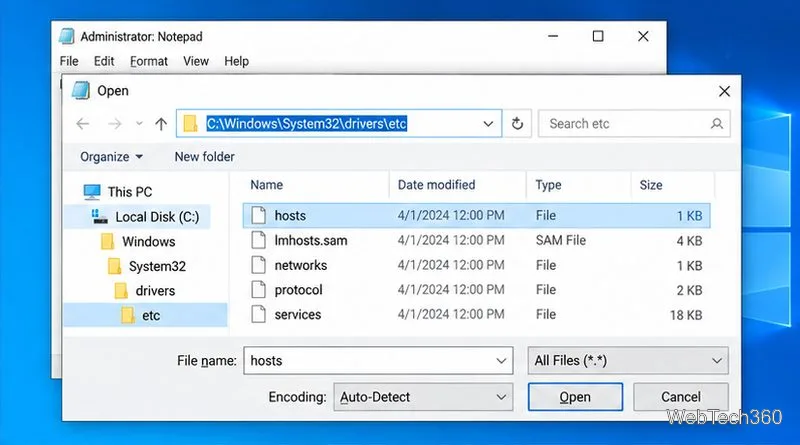
Task: Click the System32 folder icon
Action: pos(115,266)
